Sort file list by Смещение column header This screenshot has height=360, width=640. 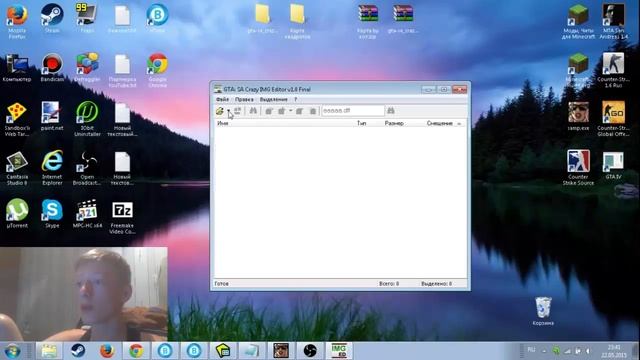click(440, 123)
